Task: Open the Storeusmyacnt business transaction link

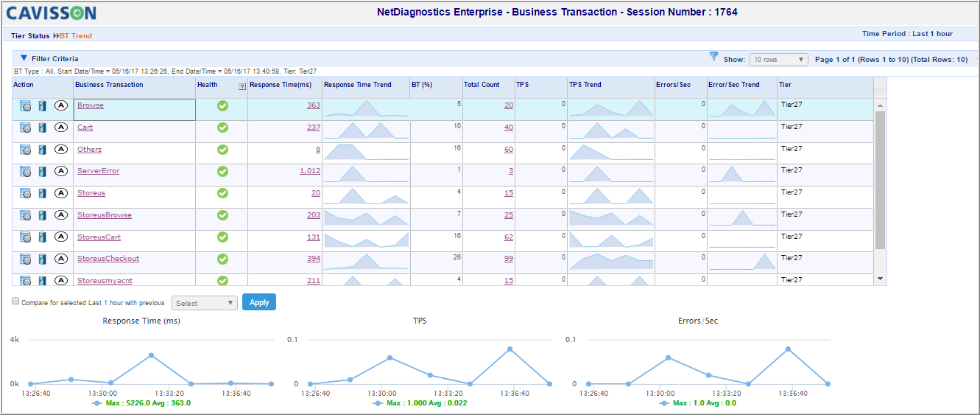Action: (x=105, y=281)
